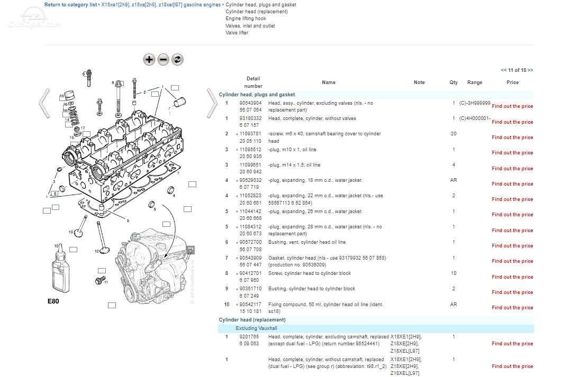588x377 pixels.
Task: Open the ClubOpel.com logo
Action: coord(34,17)
